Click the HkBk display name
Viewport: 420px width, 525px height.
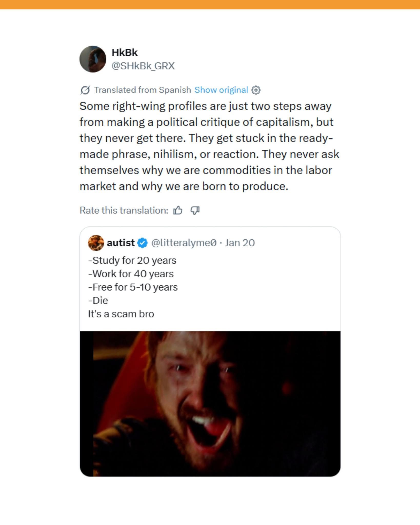(125, 53)
